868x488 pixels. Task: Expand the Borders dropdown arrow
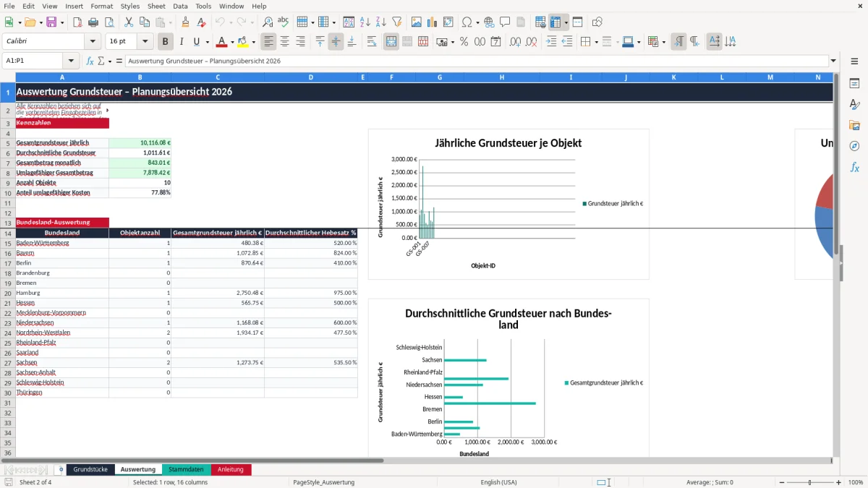(596, 42)
